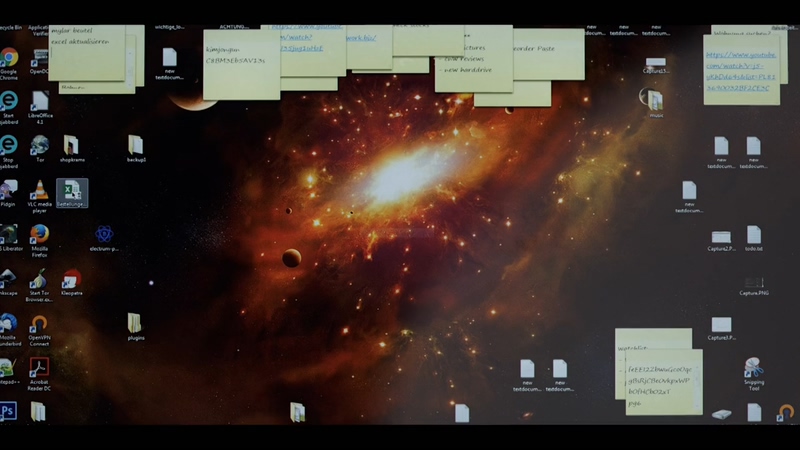Click the 'mylar beutel' note text
Viewport: 800px width, 450px height.
(72, 31)
